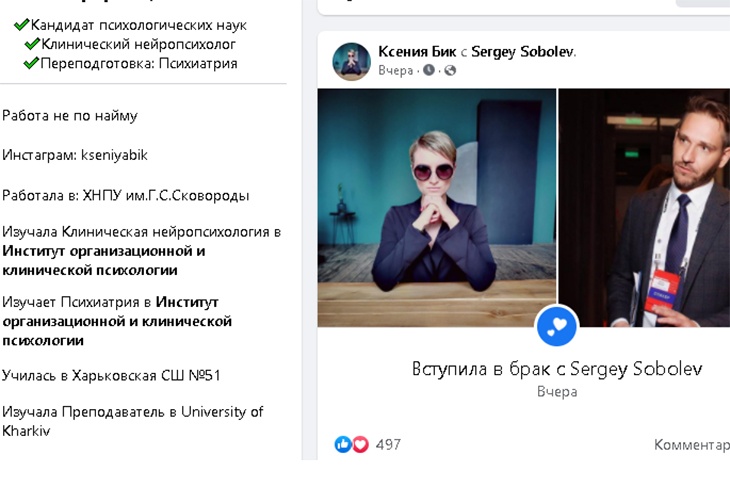Click checkmark beside Переподготовка: Психиатрия
The width and height of the screenshot is (730, 487).
(32, 64)
